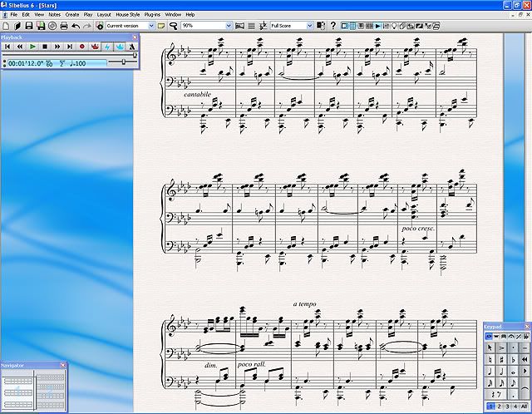Click the Redo arrow icon
The width and height of the screenshot is (532, 414).
(87, 26)
